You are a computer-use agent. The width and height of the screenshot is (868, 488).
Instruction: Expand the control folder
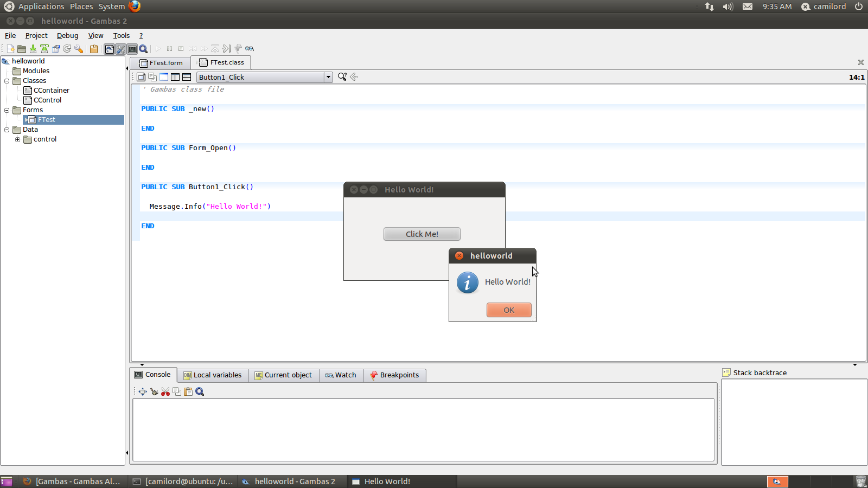click(18, 139)
